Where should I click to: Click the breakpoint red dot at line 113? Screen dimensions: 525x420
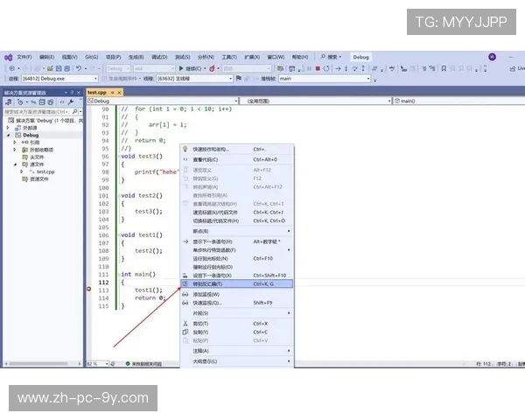point(88,289)
